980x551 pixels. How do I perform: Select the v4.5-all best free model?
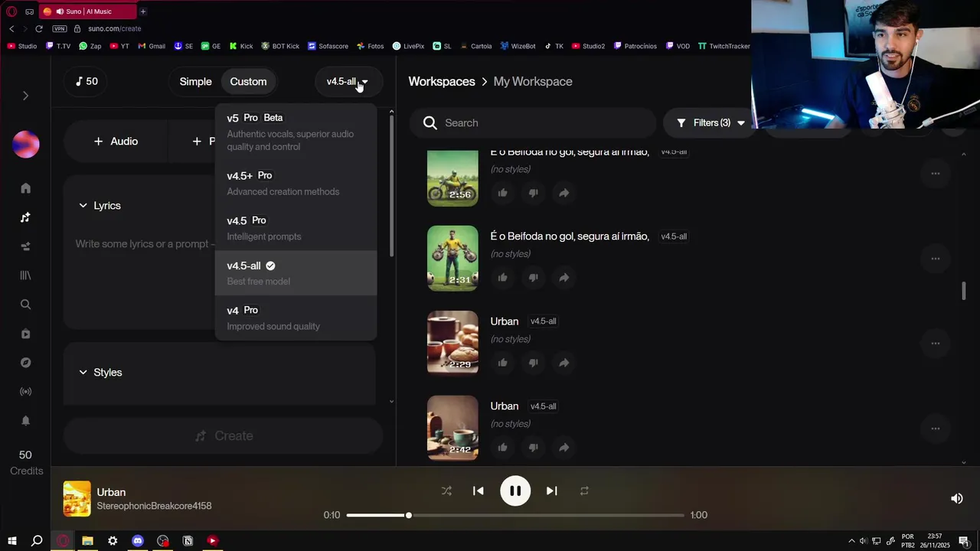click(296, 273)
